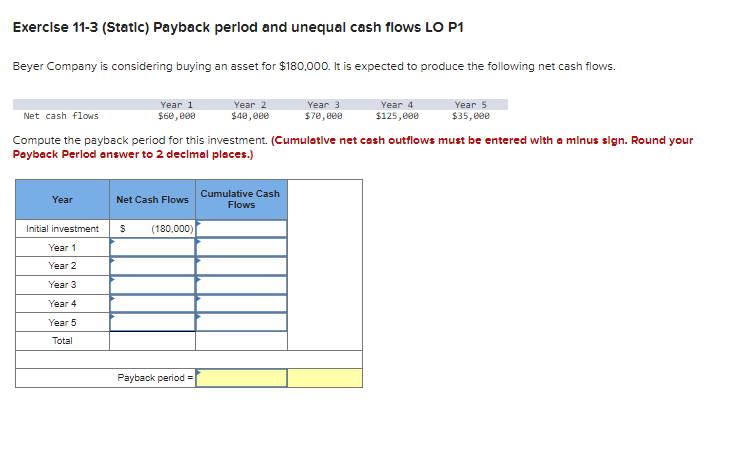Image resolution: width=743 pixels, height=464 pixels.
Task: Click Year 3 net cash flows field
Action: coord(153,285)
